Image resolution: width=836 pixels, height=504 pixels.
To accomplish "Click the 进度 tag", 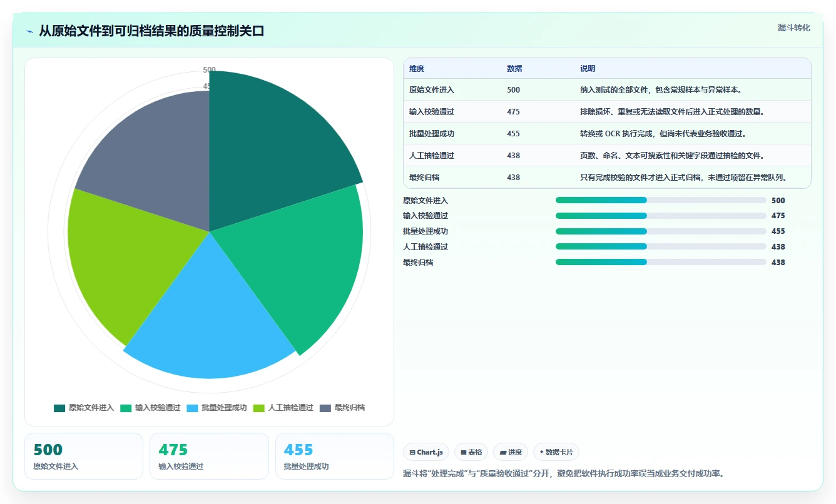I will [x=511, y=452].
